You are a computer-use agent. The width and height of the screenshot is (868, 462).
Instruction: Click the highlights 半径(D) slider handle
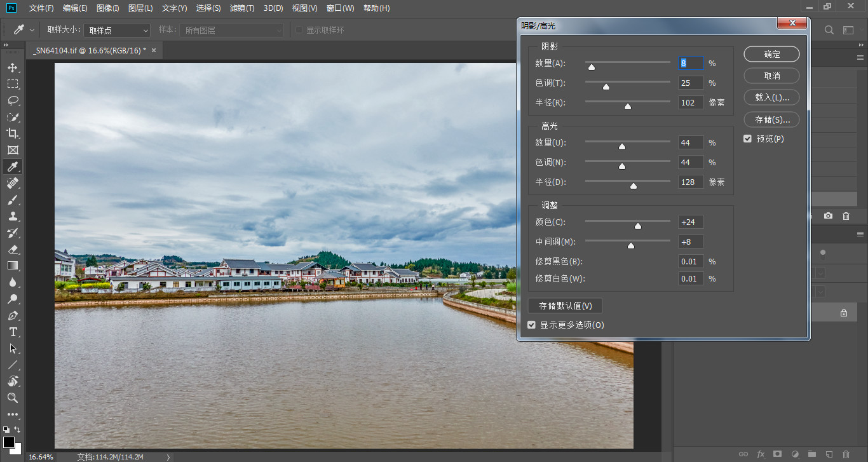pyautogui.click(x=634, y=186)
